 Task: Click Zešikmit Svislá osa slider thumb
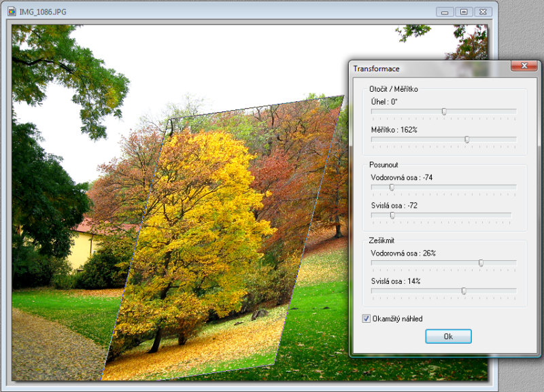[x=464, y=291]
